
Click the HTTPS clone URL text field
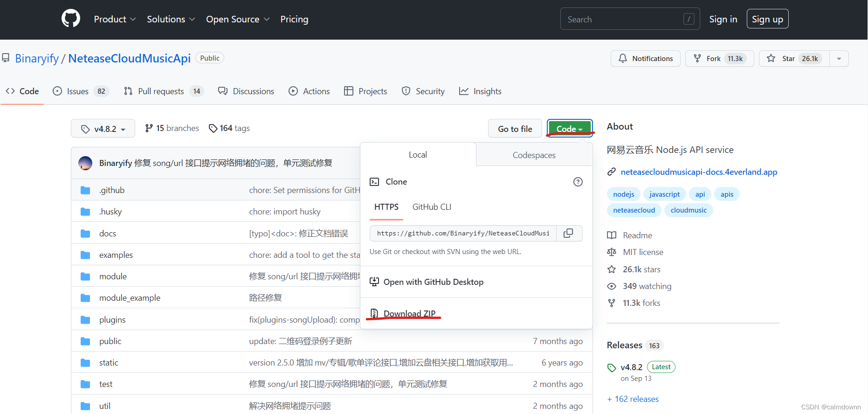coord(463,233)
